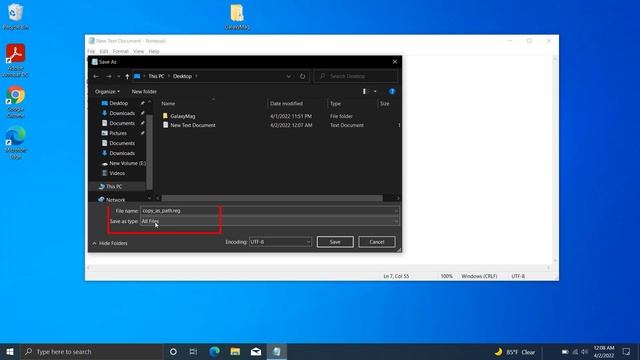
Task: Expand the address bar history dropdown
Action: tap(289, 76)
